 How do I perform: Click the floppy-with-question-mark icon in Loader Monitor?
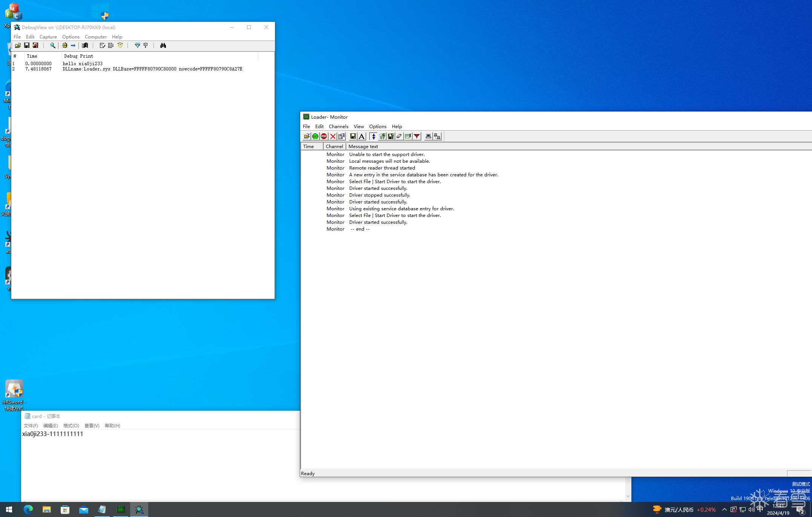click(x=391, y=136)
